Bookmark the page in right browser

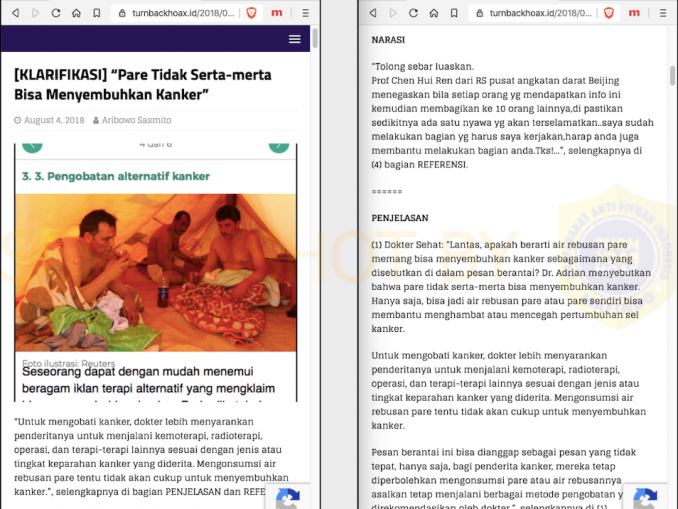pos(454,13)
